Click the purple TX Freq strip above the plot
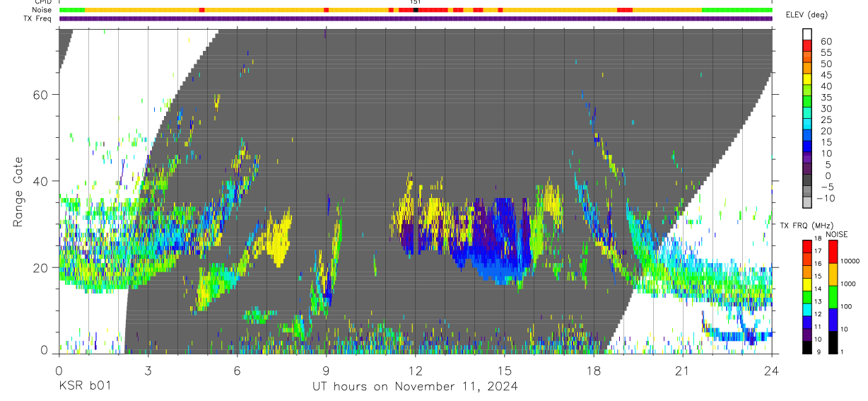This screenshot has height=401, width=868. pos(416,18)
